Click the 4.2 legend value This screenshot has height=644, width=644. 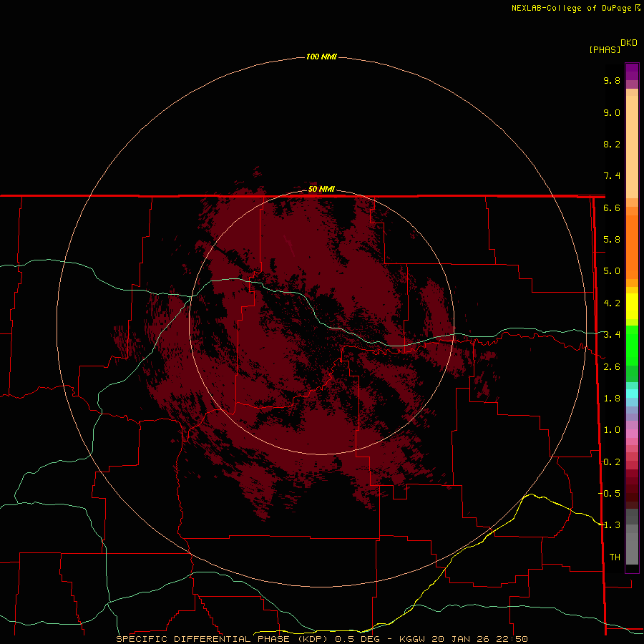[x=612, y=303]
